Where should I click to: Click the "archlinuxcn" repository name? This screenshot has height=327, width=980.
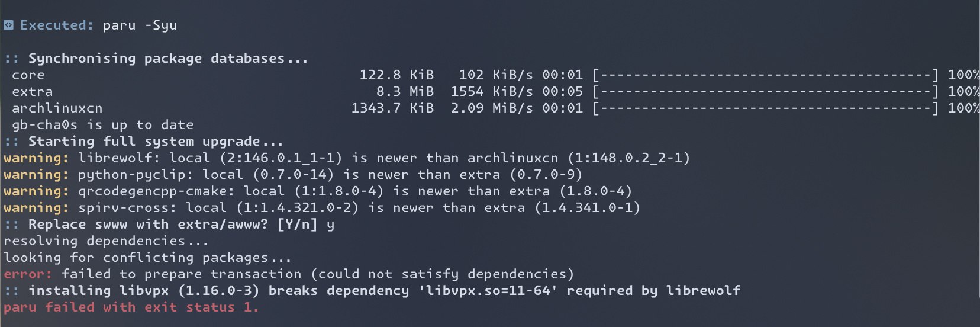57,108
